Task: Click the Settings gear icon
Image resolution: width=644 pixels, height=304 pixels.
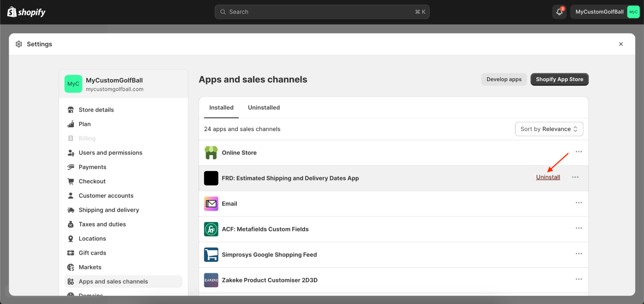Action: (x=19, y=44)
